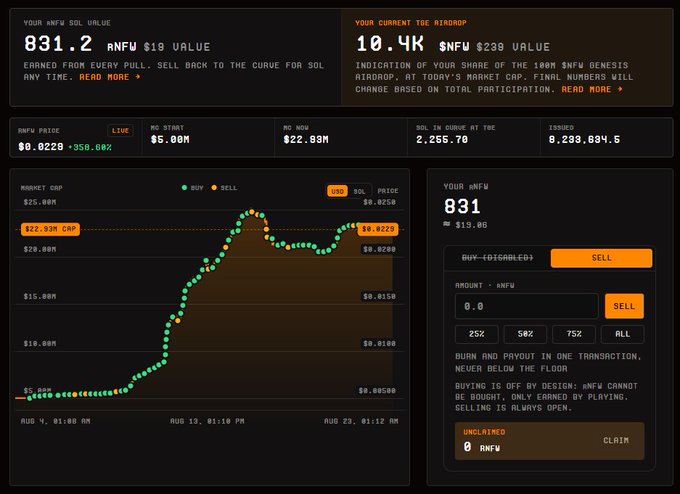Click the $0.0229 rNFW price value
Screen dimensions: 680x494
41,147
